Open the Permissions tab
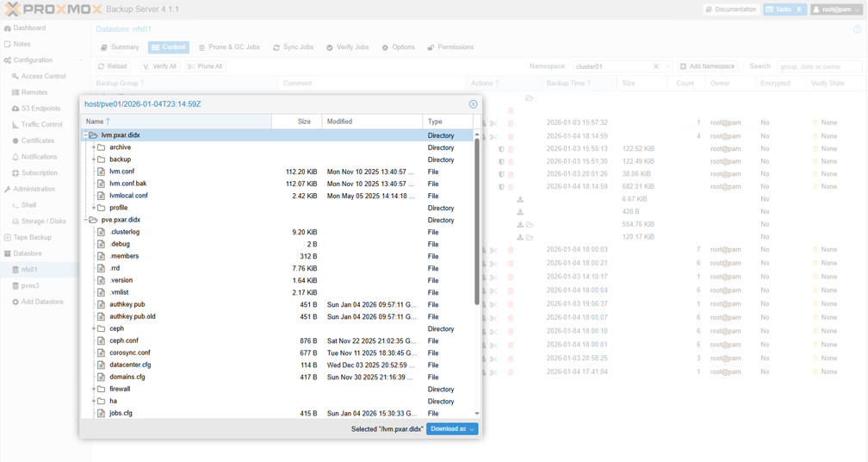Image resolution: width=868 pixels, height=462 pixels. 450,47
